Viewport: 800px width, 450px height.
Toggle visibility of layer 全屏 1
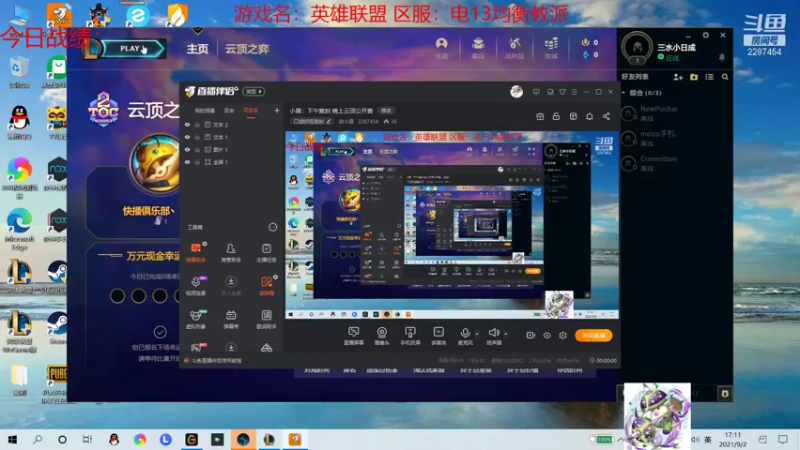click(x=187, y=162)
